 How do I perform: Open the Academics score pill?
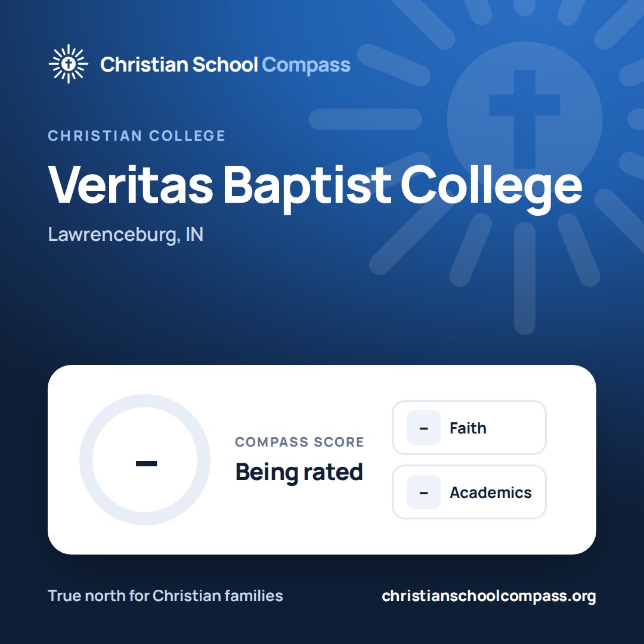(469, 492)
